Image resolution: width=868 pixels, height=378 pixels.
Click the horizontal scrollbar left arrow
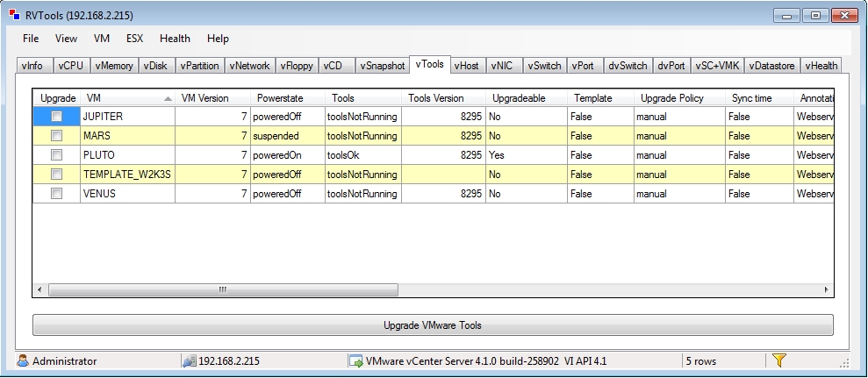coord(39,289)
